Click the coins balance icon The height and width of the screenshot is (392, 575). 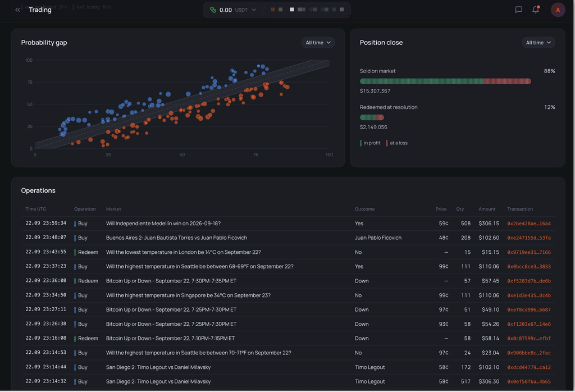point(213,10)
